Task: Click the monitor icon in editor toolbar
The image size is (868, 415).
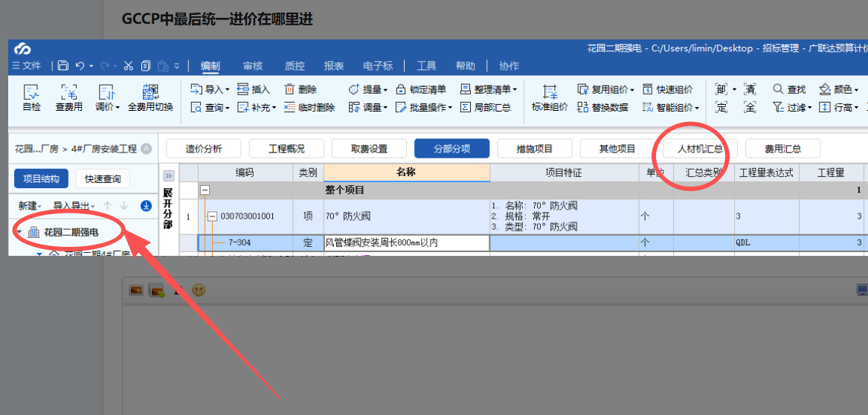Action: pyautogui.click(x=862, y=289)
